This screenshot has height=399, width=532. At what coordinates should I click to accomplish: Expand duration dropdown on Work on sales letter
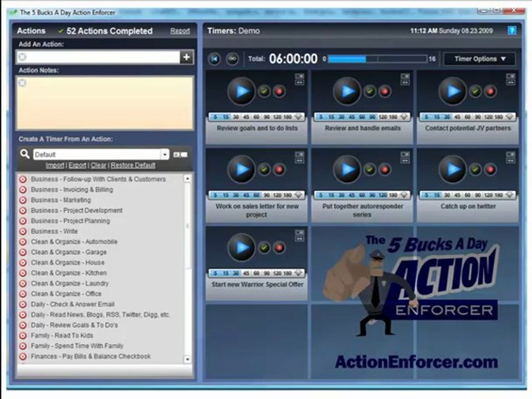(299, 195)
